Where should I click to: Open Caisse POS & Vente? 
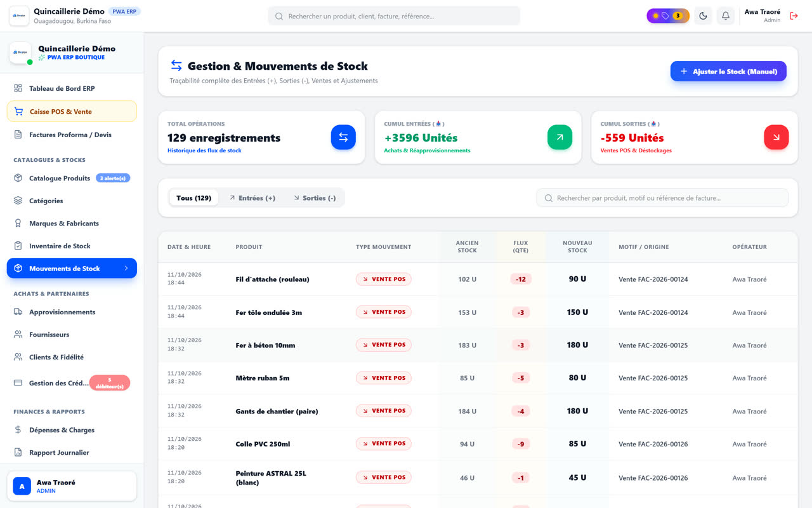click(x=72, y=111)
